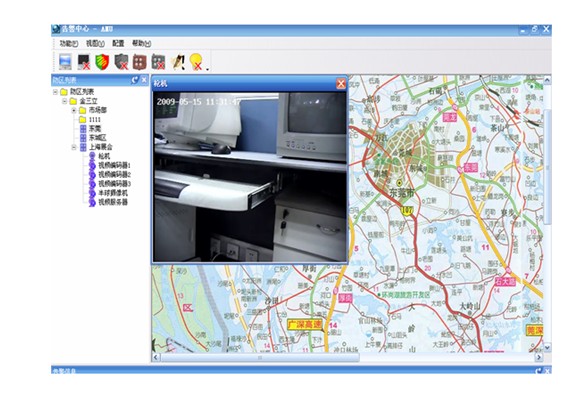Click the yellow light bulb with red X
Viewport: 576px width, 395px height.
(197, 62)
